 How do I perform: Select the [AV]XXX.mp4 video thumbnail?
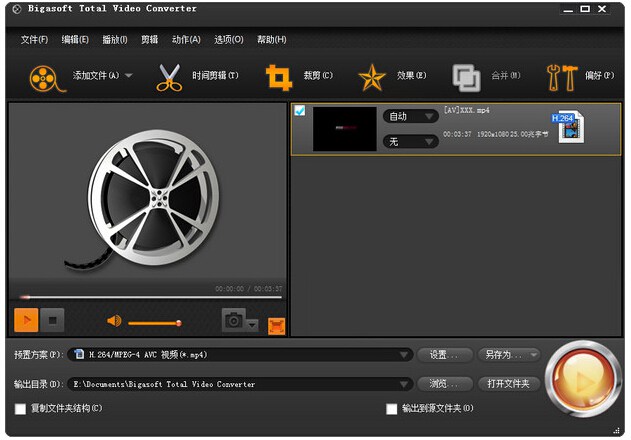tap(344, 129)
